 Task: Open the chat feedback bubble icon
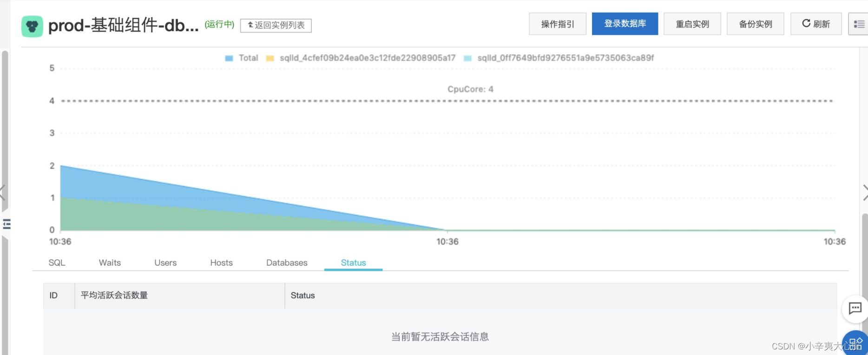855,308
